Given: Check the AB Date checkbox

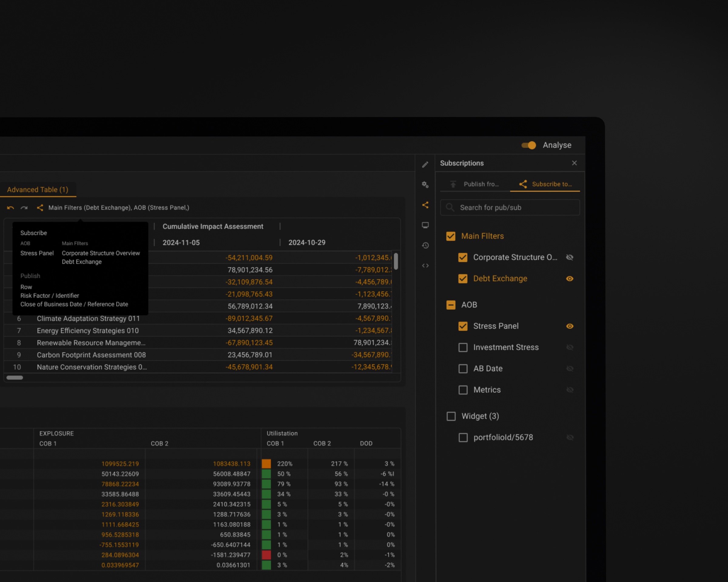Looking at the screenshot, I should click(463, 369).
